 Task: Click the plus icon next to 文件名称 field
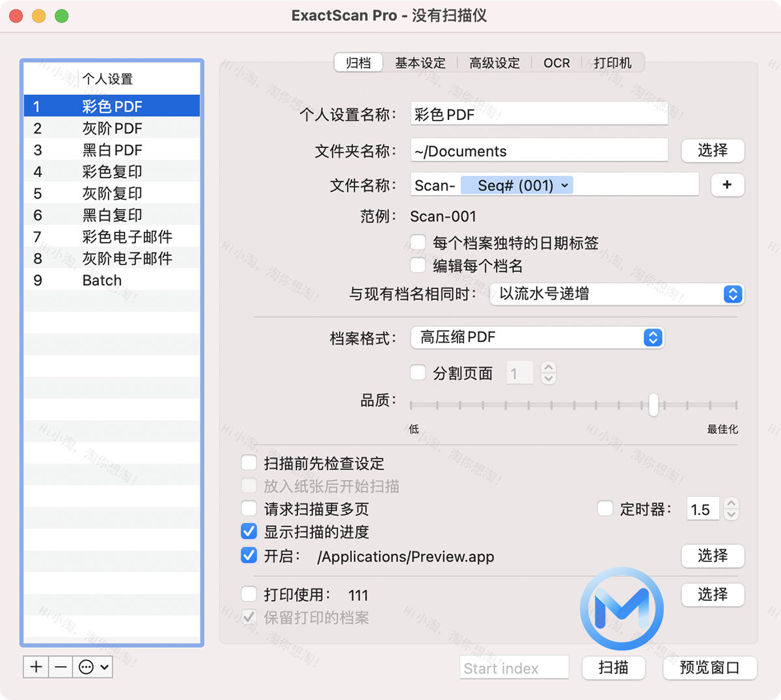tap(727, 185)
